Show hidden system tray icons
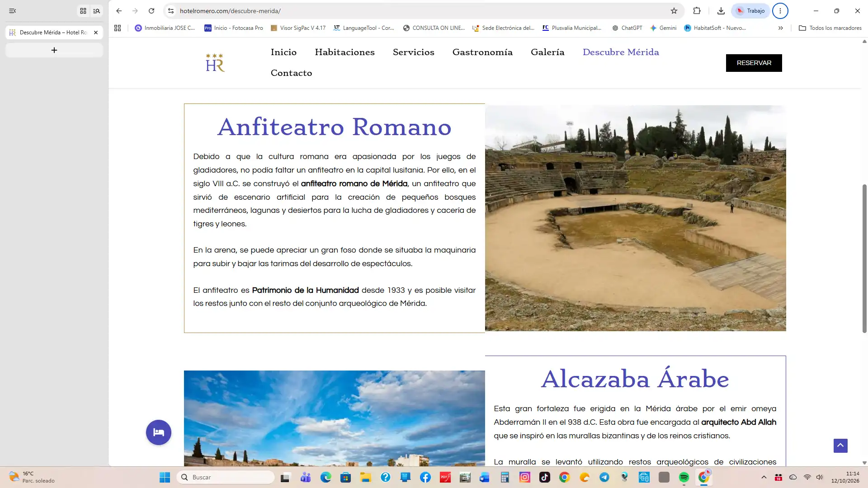Screen dimensions: 868x488 click(x=764, y=477)
